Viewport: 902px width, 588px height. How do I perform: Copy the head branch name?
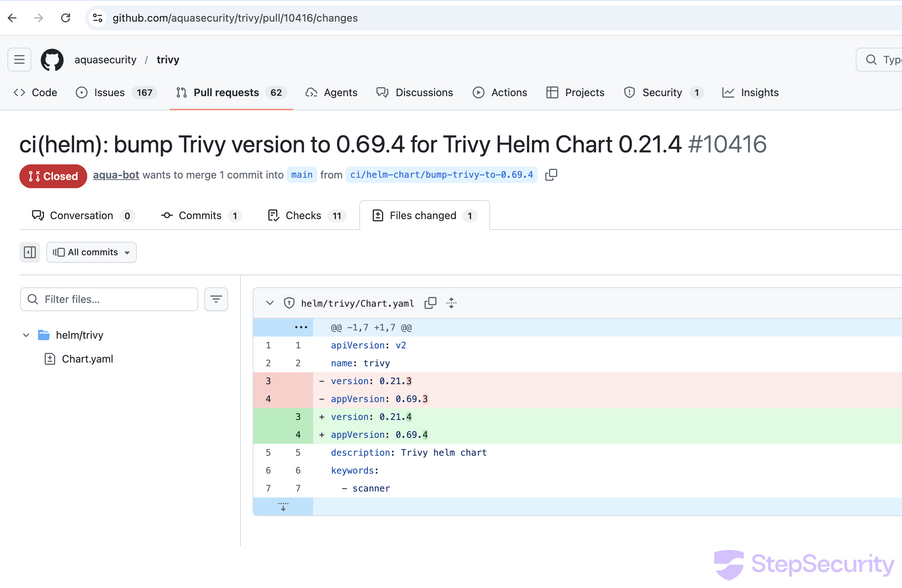(x=551, y=175)
